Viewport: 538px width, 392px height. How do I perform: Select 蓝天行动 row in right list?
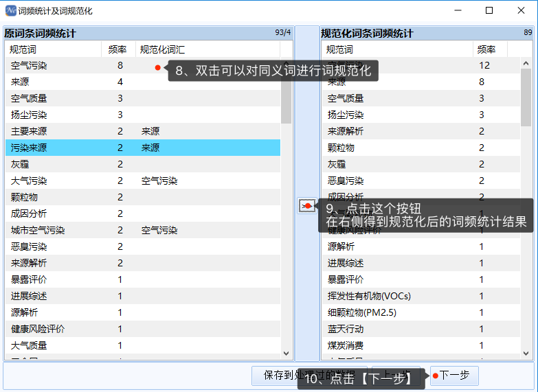(421, 329)
